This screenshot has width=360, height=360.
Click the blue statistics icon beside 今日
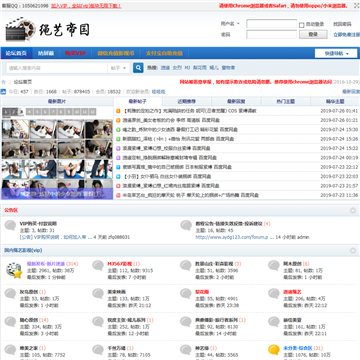3,92
